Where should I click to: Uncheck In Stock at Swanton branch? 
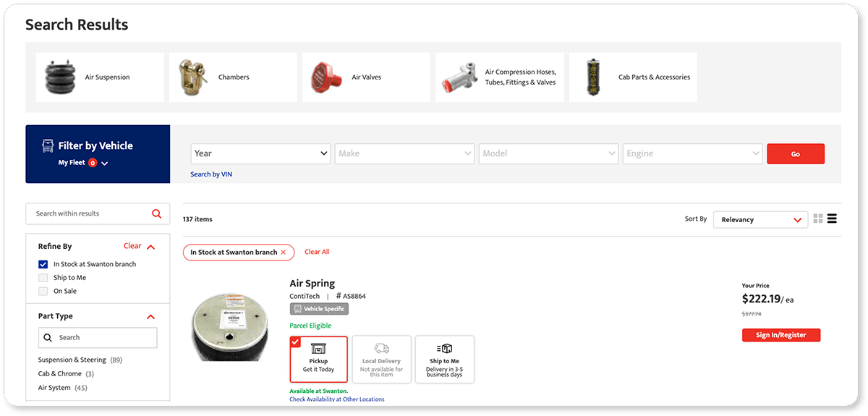pos(43,264)
